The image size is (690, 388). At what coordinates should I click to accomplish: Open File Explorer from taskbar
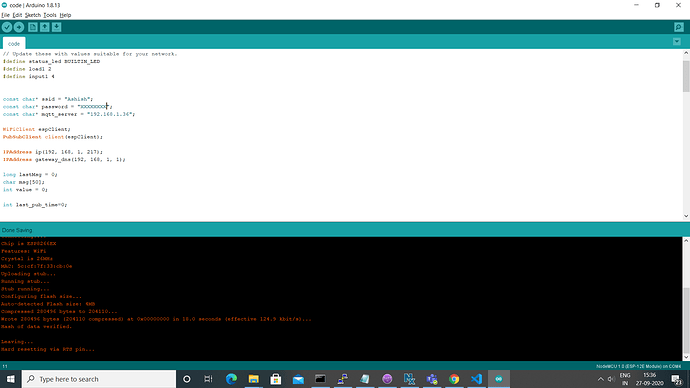pos(253,379)
